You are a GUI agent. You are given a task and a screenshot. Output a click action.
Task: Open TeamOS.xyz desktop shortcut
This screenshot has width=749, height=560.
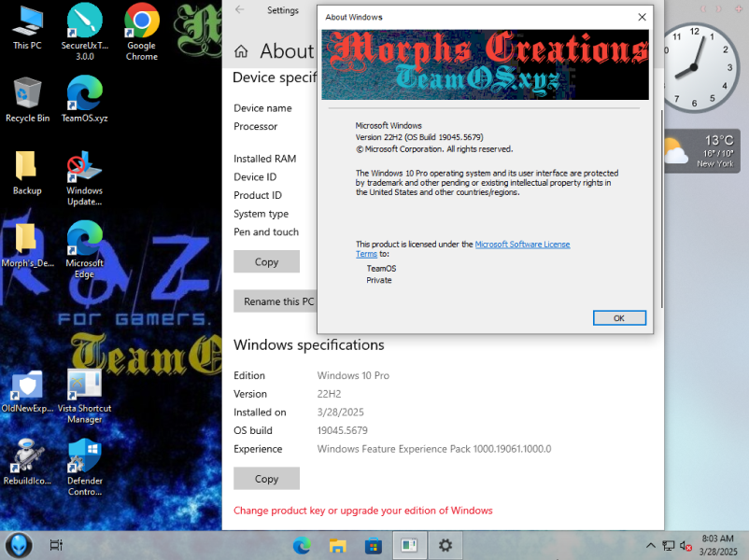85,100
